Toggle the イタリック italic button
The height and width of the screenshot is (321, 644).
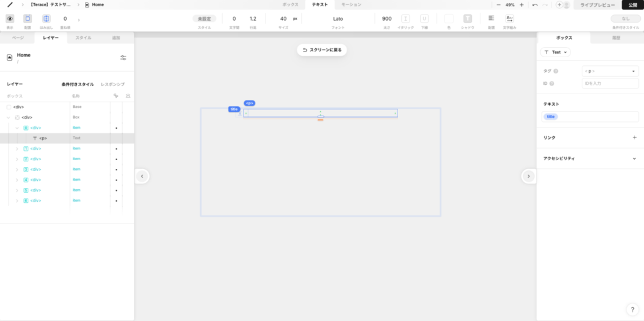(x=406, y=19)
